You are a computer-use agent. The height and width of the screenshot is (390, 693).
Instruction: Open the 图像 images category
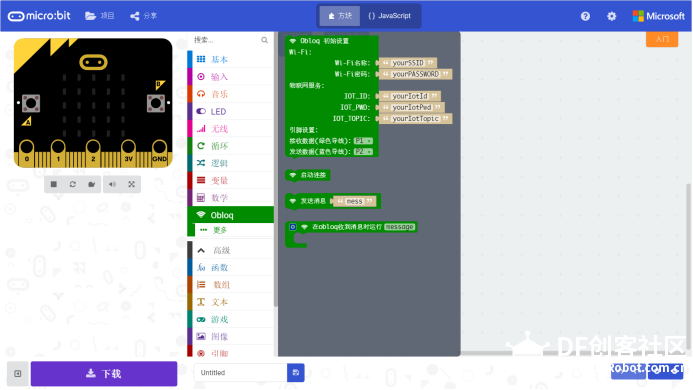231,336
